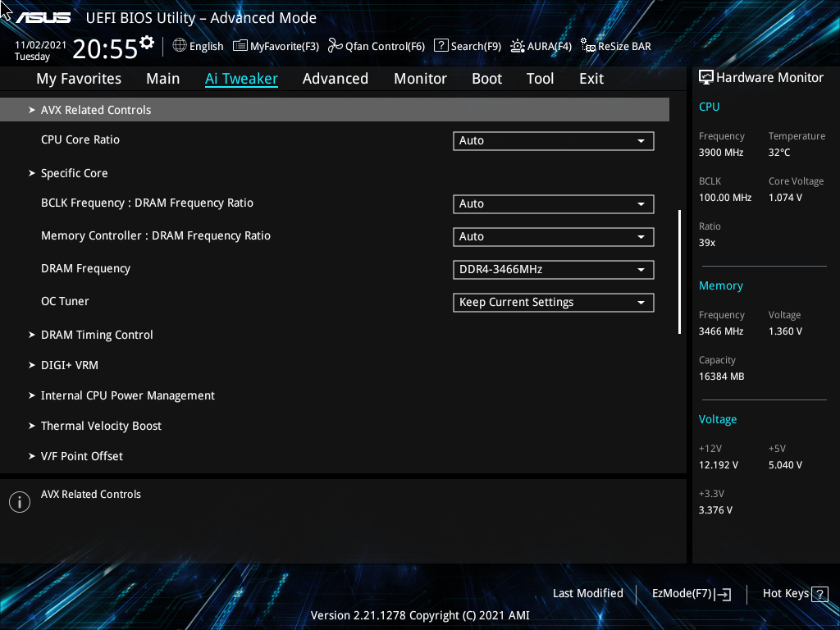Open BCLK Frequency DRAM Ratio dropdown
This screenshot has height=630, width=840.
click(x=554, y=204)
